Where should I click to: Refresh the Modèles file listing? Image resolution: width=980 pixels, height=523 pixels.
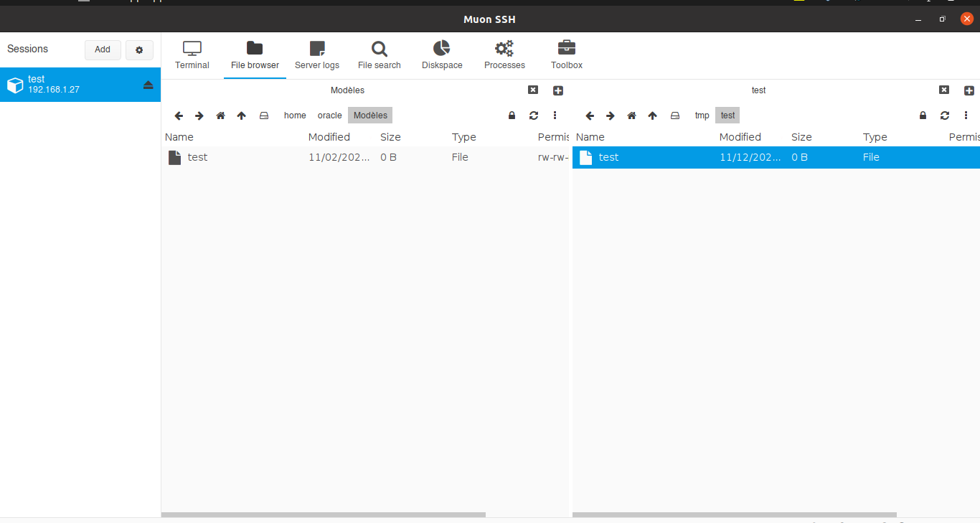(x=533, y=115)
